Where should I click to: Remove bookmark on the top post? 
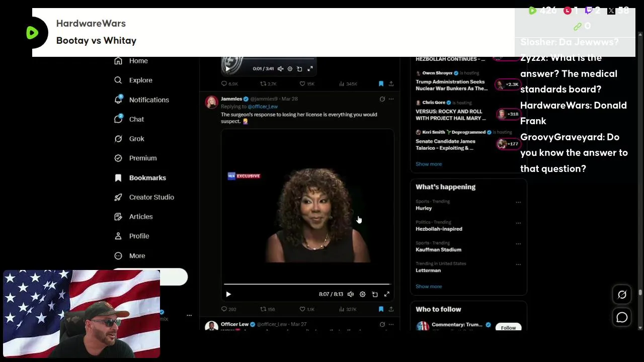click(x=381, y=83)
